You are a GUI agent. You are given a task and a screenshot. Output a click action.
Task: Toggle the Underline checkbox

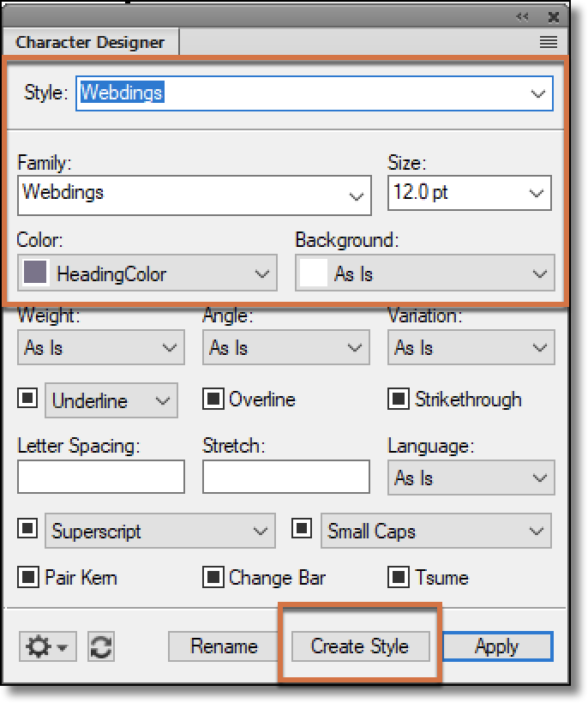pos(27,398)
